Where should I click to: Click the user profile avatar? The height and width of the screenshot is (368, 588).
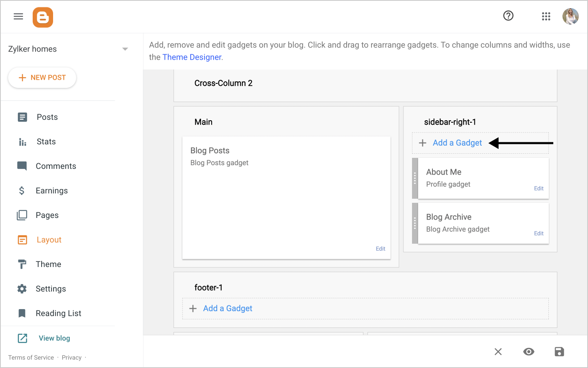click(x=570, y=16)
